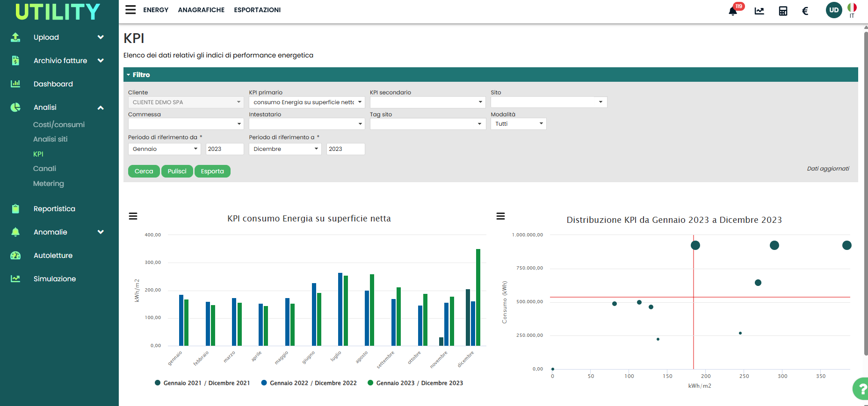The height and width of the screenshot is (406, 868).
Task: Open the KPI bar chart context menu
Action: [133, 216]
